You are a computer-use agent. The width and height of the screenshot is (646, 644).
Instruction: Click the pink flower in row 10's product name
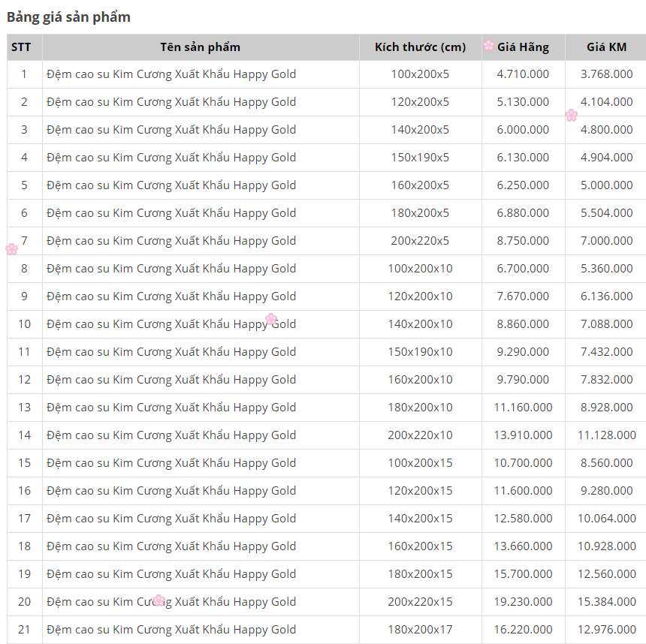[x=271, y=320]
